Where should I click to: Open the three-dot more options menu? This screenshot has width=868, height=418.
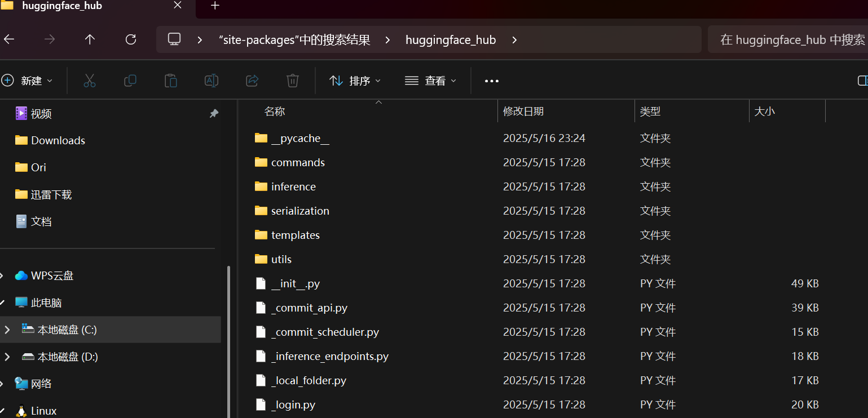coord(492,81)
